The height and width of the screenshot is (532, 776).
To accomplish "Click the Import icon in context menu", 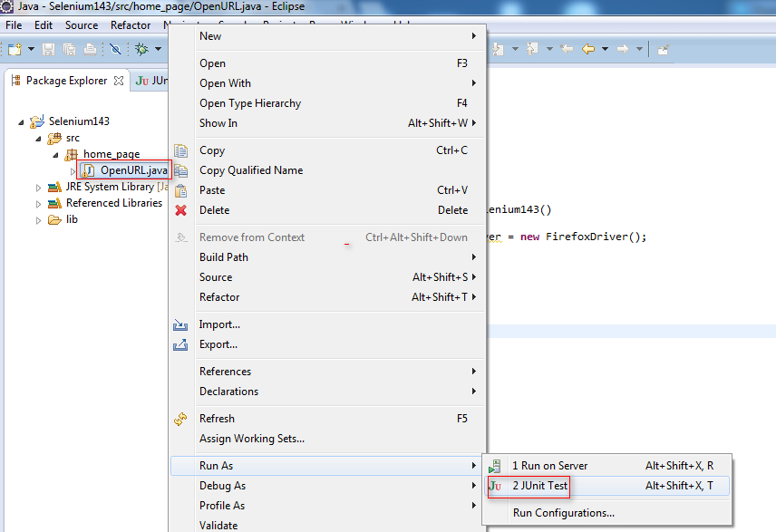I will click(180, 324).
